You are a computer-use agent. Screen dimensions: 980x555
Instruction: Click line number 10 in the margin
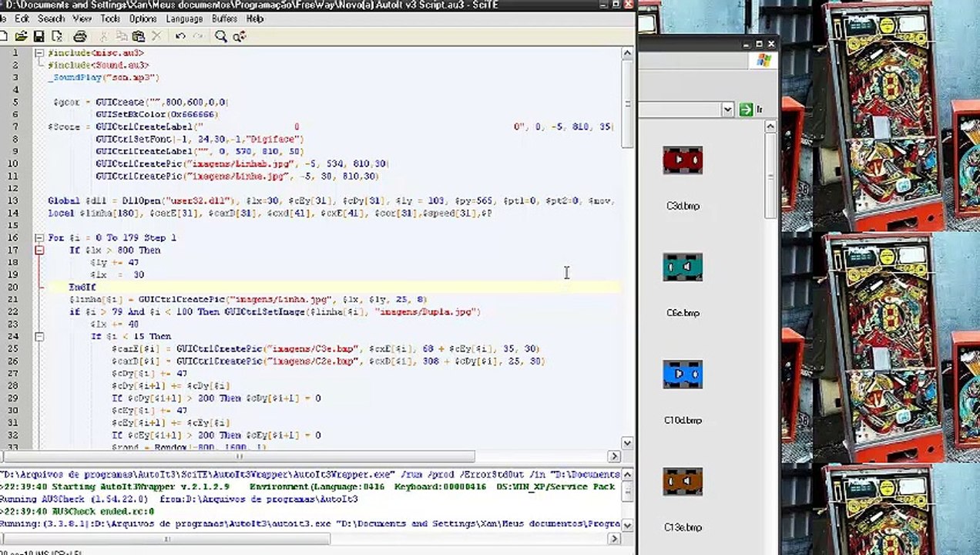[x=13, y=163]
